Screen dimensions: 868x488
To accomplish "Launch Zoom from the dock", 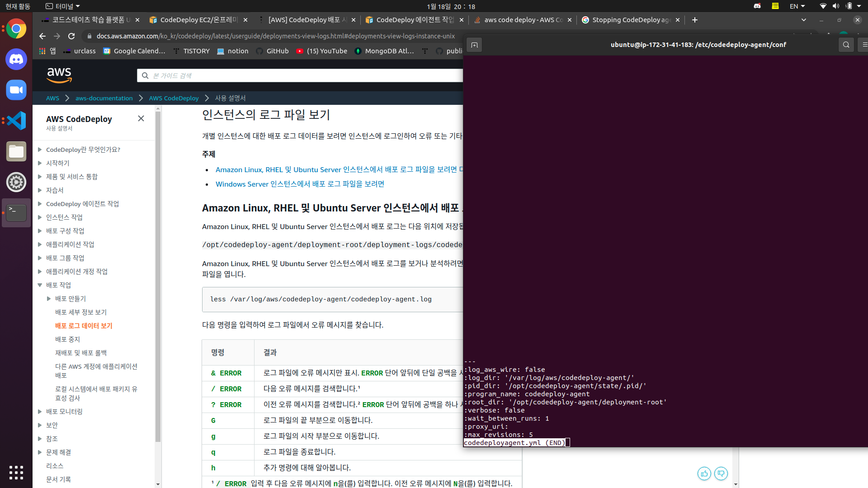I will coord(16,90).
